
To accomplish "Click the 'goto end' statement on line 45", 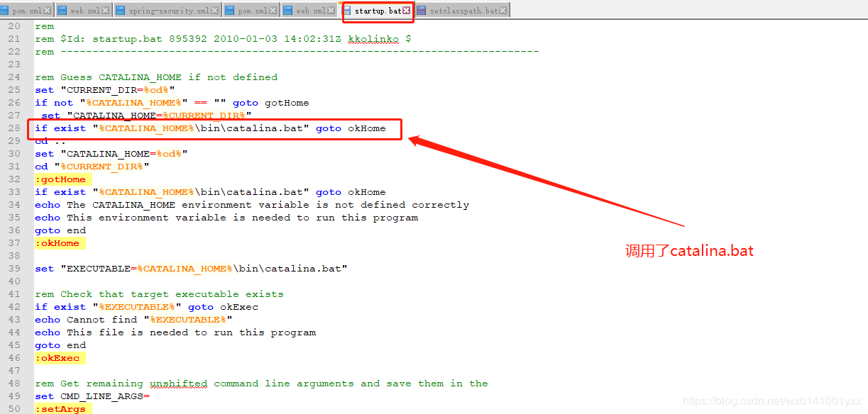I will click(x=60, y=345).
